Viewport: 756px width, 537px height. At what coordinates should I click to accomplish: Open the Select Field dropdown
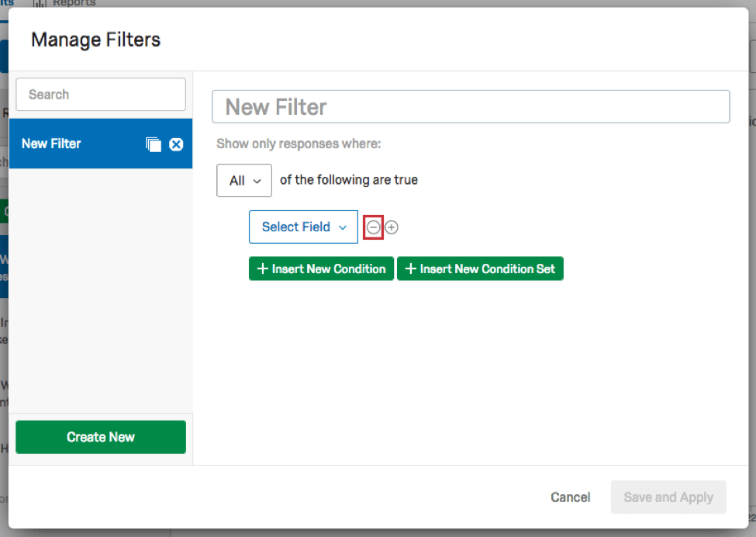pyautogui.click(x=303, y=227)
